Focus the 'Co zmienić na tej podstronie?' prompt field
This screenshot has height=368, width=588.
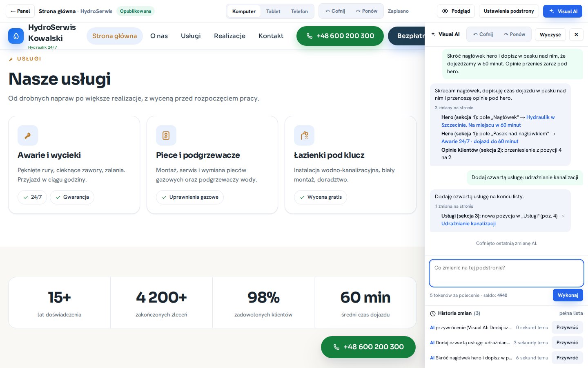506,273
